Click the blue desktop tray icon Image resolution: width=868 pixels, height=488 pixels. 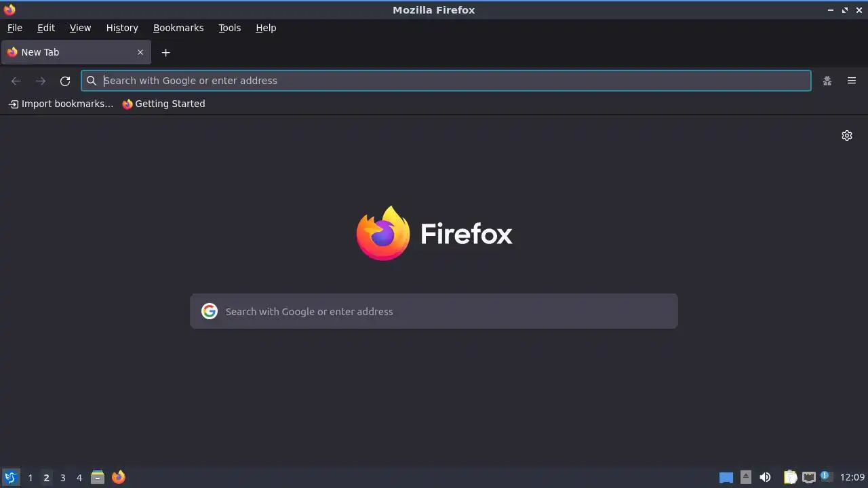point(726,477)
